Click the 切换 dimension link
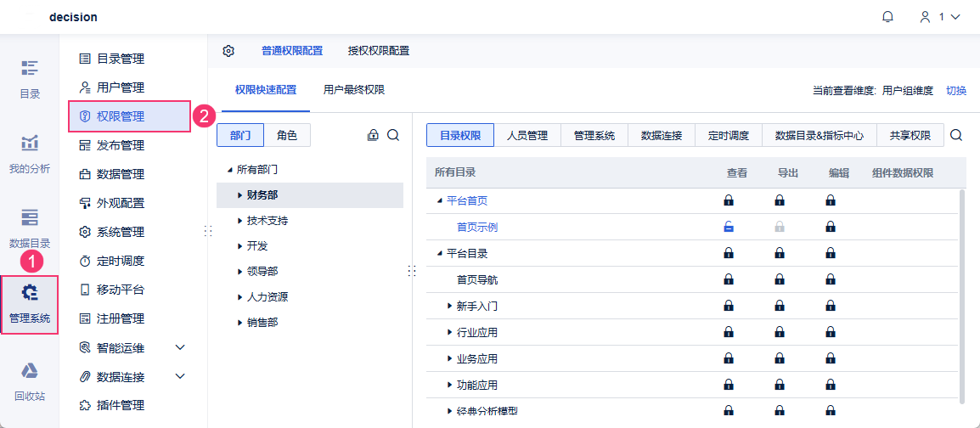This screenshot has height=428, width=980. click(x=956, y=90)
